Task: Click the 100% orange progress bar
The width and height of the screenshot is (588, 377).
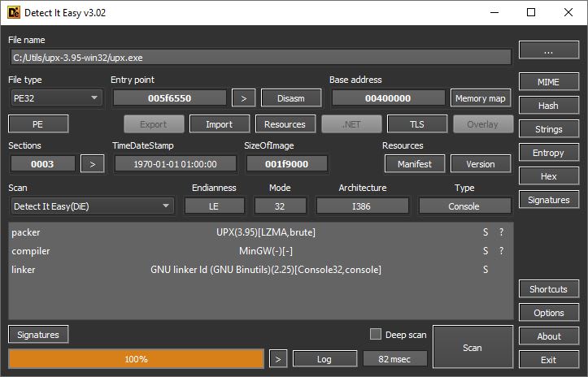Action: click(x=136, y=359)
